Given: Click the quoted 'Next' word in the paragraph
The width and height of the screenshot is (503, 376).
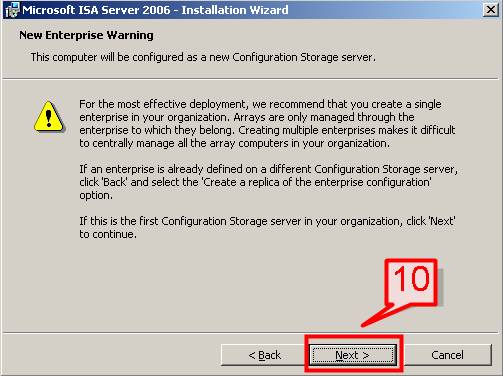Looking at the screenshot, I should click(442, 221).
